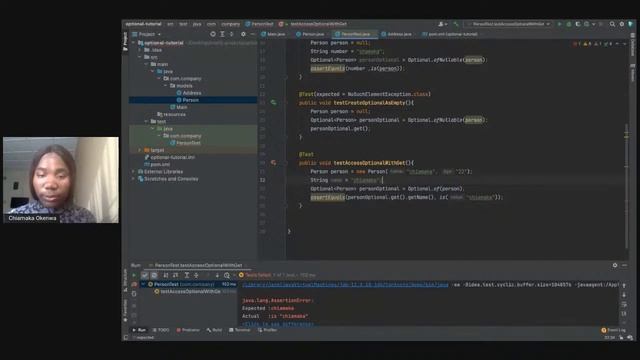Expand External Libraries node

coord(133,171)
